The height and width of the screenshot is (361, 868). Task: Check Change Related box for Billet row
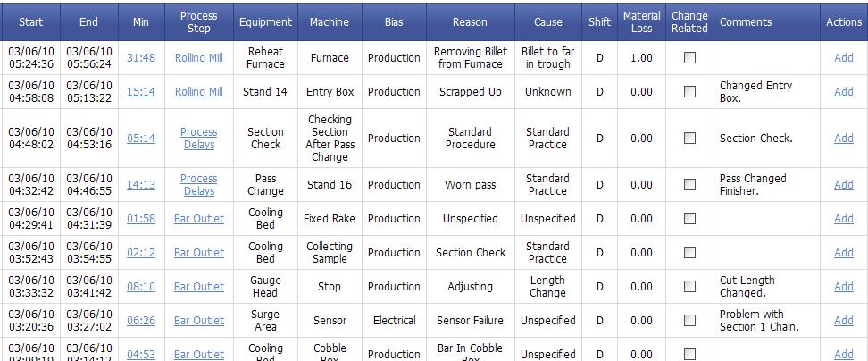point(689,57)
